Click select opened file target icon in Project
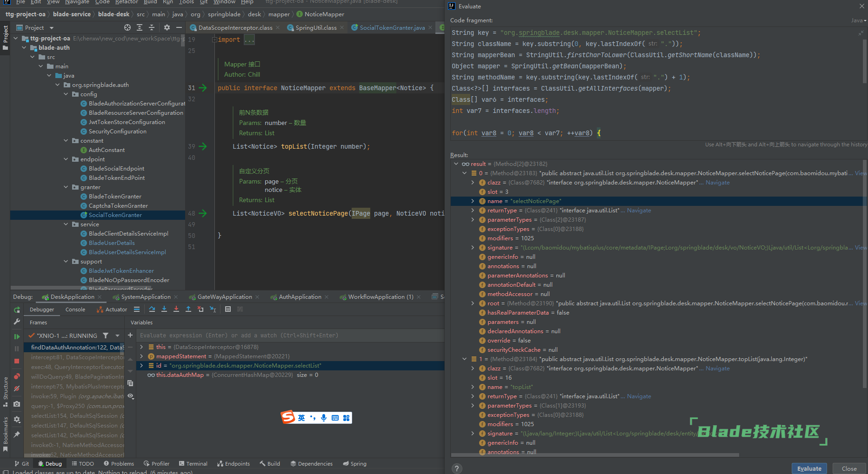The width and height of the screenshot is (868, 474). pos(127,27)
